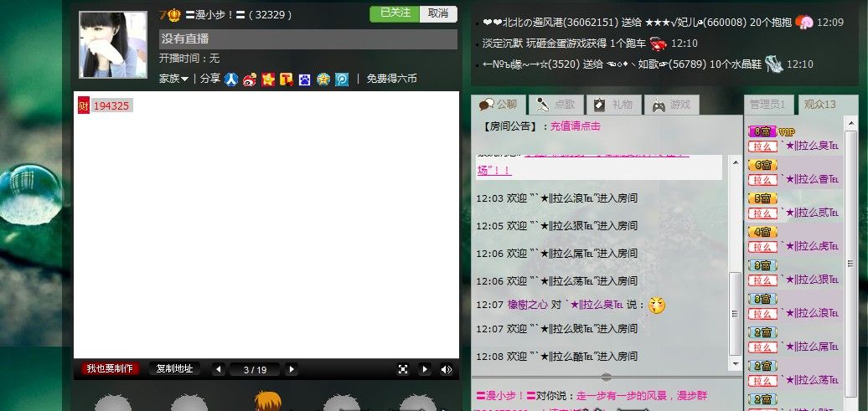Open the 游戏 games tab
The image size is (868, 411).
tap(671, 105)
